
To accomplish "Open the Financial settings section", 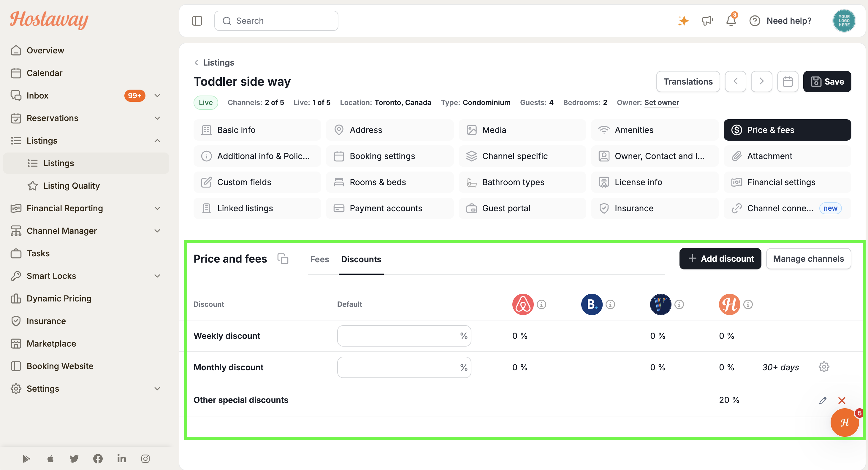I will (x=787, y=182).
